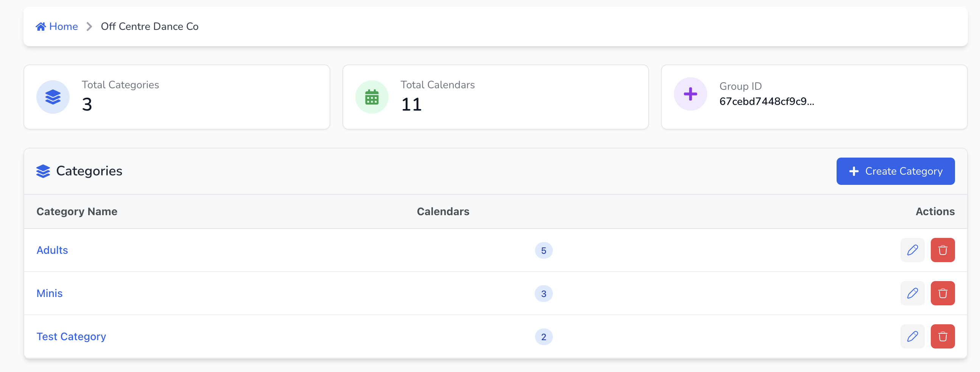The width and height of the screenshot is (980, 372).
Task: Delete the Adults category
Action: (x=942, y=250)
